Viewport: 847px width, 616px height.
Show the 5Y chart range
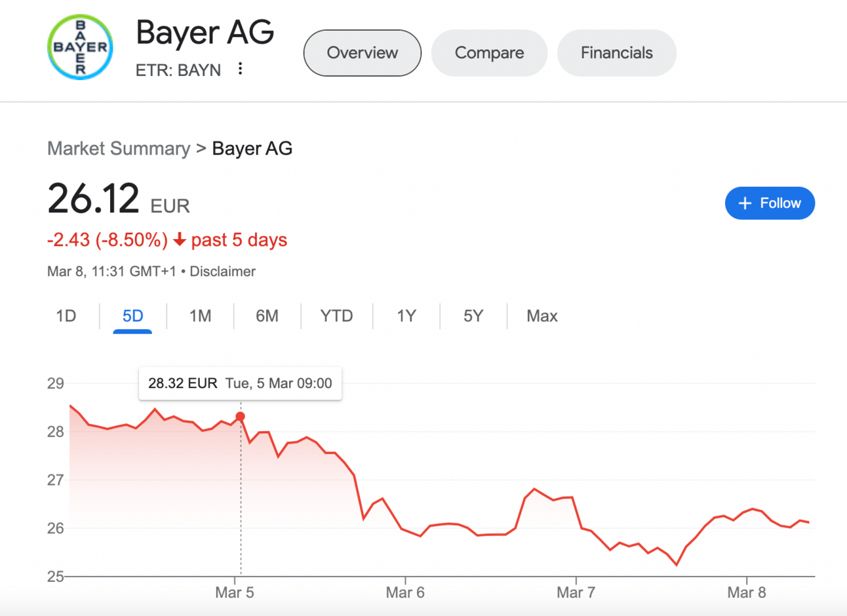tap(473, 317)
